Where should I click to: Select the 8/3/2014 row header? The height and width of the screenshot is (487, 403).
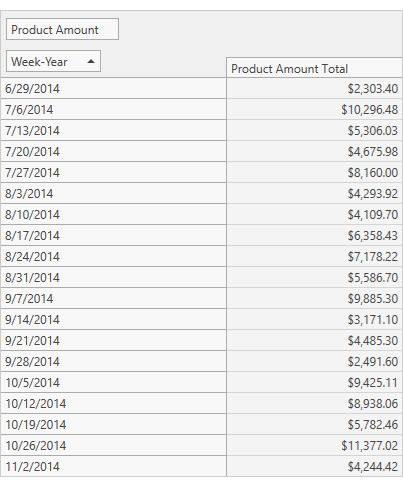(x=113, y=193)
